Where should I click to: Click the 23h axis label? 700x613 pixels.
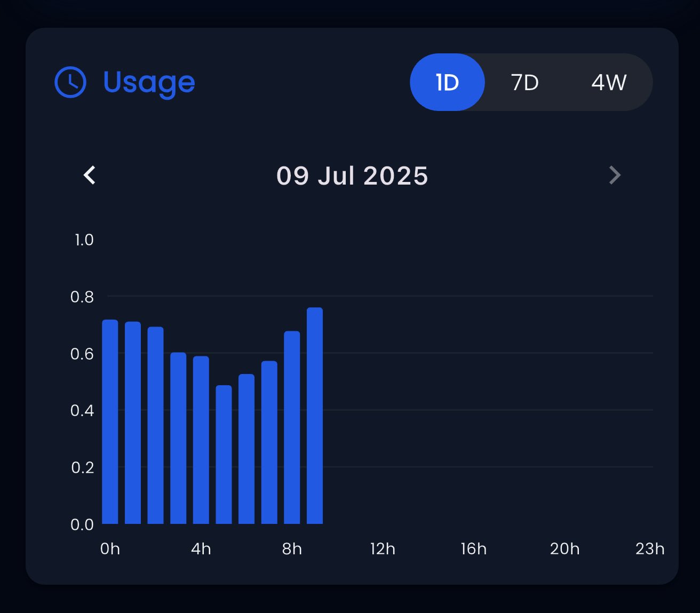tap(650, 549)
